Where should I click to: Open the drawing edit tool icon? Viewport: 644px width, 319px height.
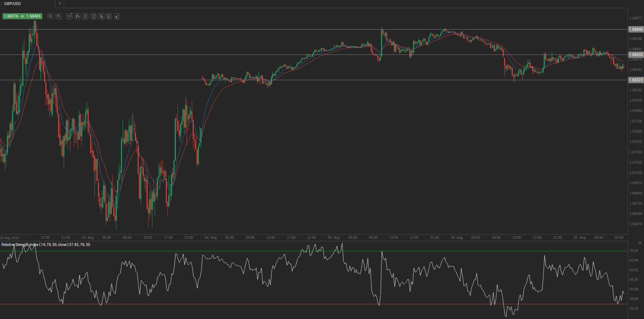coord(109,16)
